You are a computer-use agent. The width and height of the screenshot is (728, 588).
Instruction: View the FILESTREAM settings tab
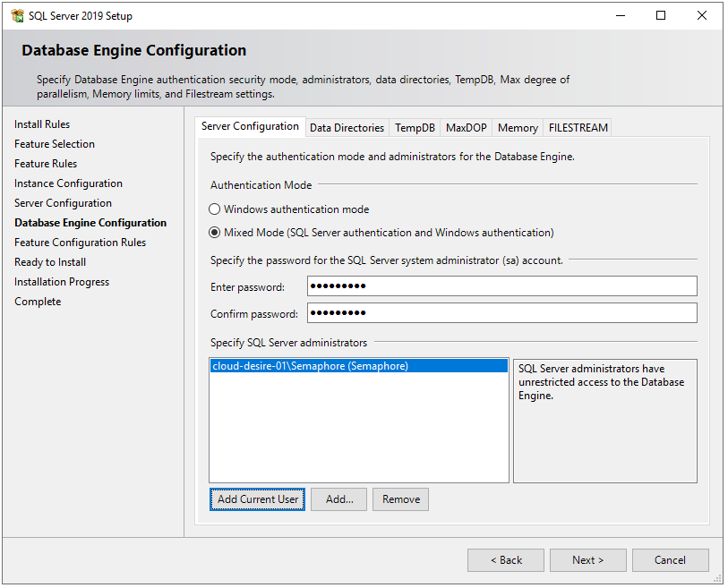click(577, 127)
